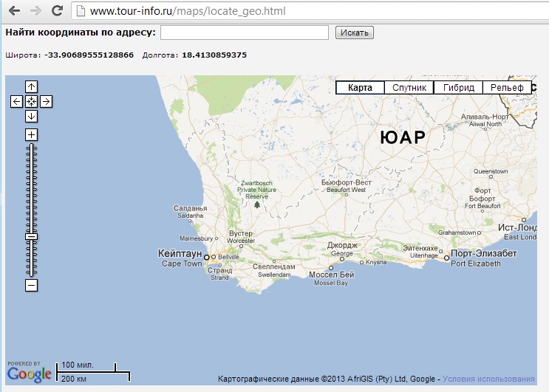The image size is (549, 392).
Task: Switch to the Карта map view
Action: point(360,87)
